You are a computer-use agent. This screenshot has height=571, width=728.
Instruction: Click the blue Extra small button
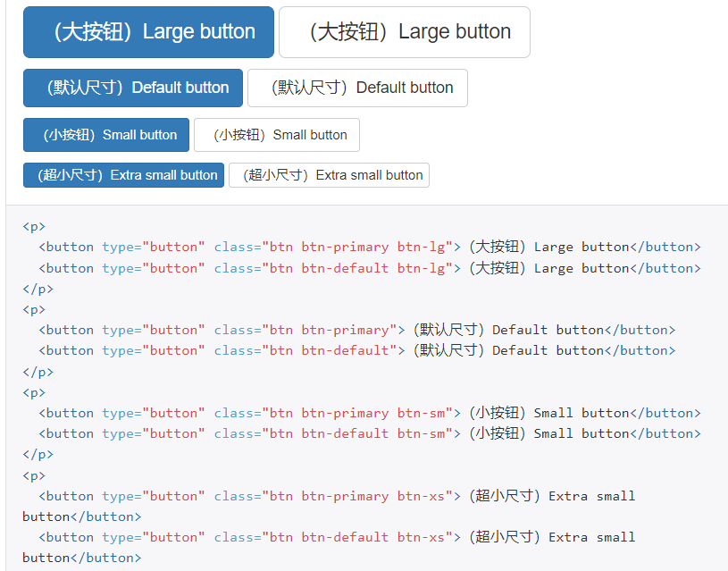pos(123,175)
